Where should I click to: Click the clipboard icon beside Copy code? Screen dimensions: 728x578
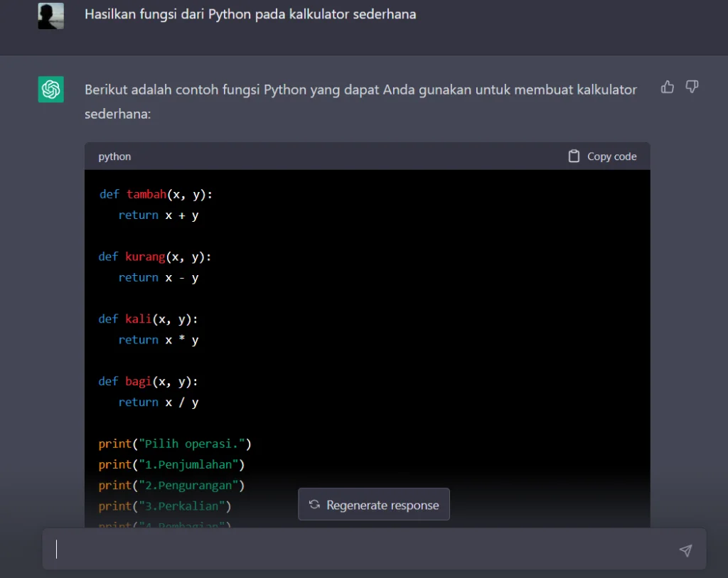(574, 156)
